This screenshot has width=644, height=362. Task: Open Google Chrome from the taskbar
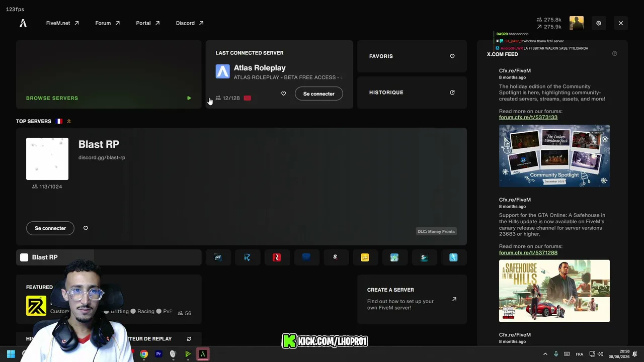(144, 354)
